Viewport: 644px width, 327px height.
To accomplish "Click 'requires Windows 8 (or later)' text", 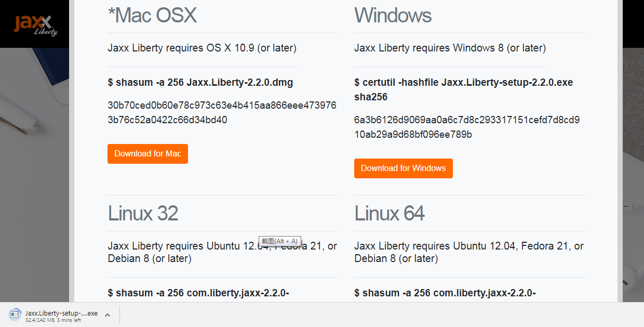I will click(479, 48).
